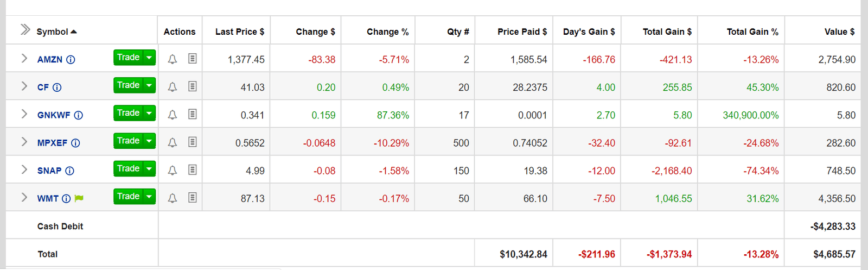Open the GNKWF symbol link

54,115
